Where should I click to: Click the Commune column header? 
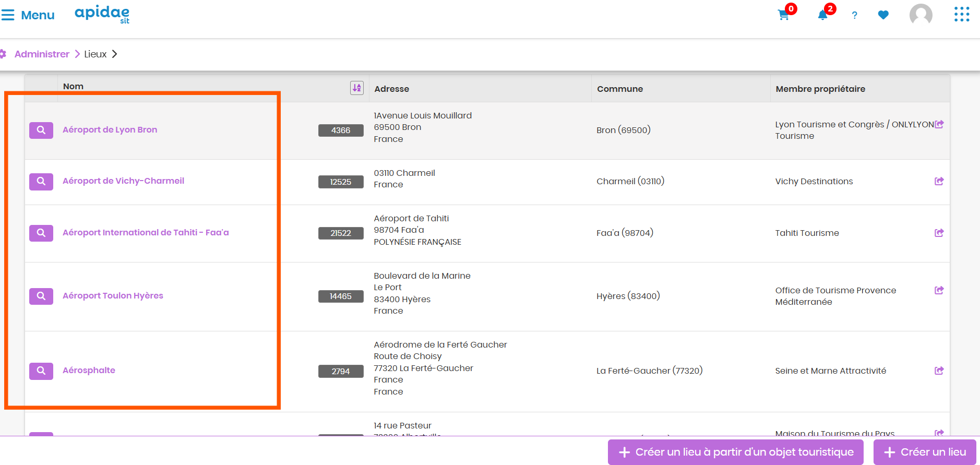[619, 89]
